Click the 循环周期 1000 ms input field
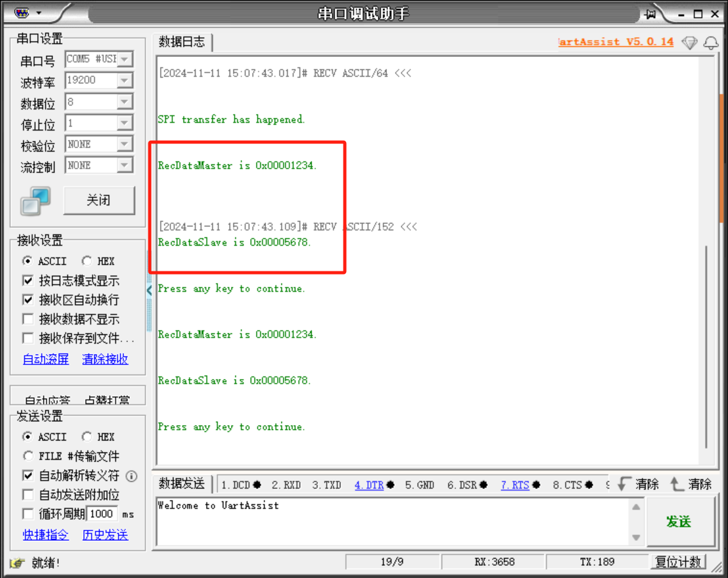 click(102, 514)
